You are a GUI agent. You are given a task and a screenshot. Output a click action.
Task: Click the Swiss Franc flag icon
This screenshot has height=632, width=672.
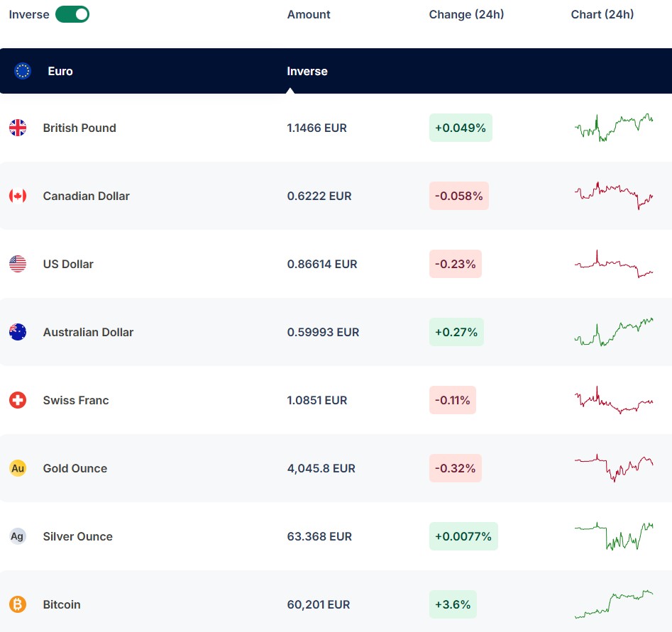click(18, 400)
